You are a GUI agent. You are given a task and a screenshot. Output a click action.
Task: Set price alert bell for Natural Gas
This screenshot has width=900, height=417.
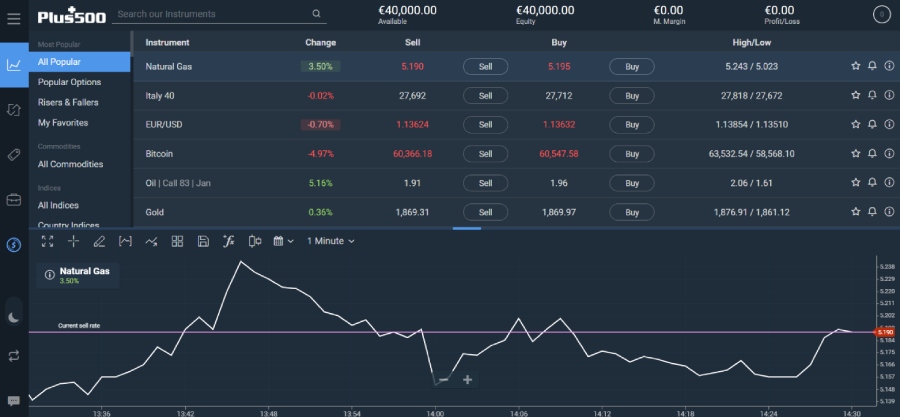pyautogui.click(x=872, y=66)
